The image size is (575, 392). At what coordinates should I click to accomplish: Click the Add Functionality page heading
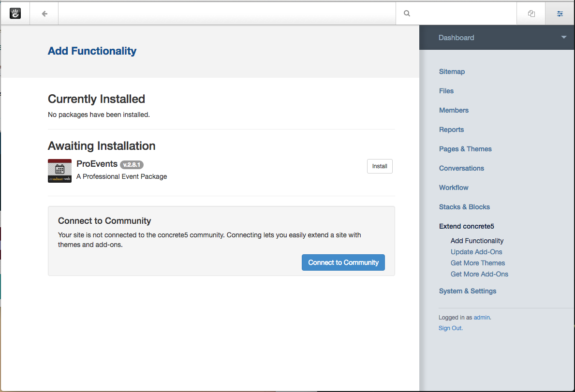92,51
